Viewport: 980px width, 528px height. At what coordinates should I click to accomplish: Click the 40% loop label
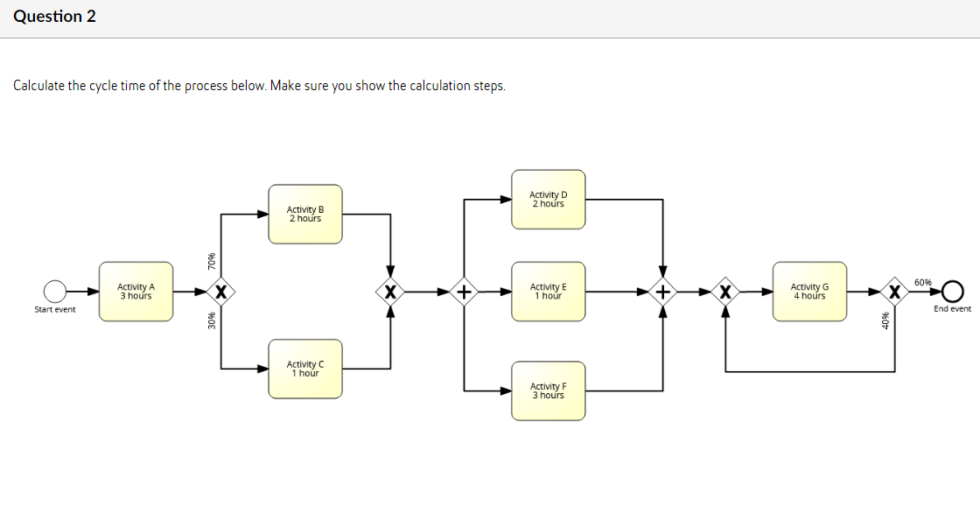[885, 320]
